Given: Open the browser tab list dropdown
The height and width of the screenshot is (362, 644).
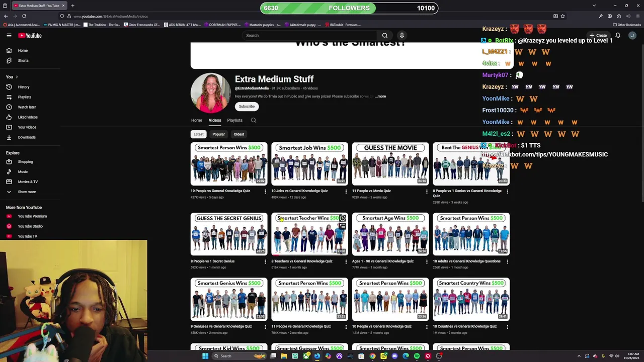Looking at the screenshot, I should click(x=594, y=6).
